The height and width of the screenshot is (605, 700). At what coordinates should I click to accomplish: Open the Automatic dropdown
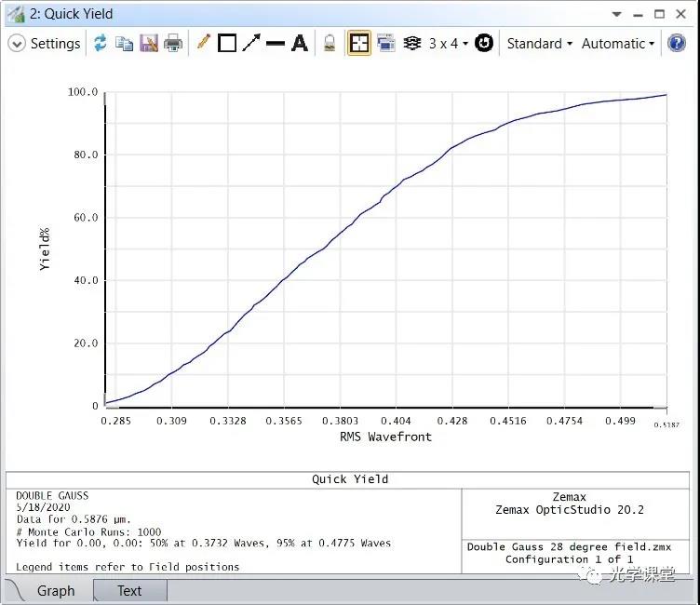(617, 44)
